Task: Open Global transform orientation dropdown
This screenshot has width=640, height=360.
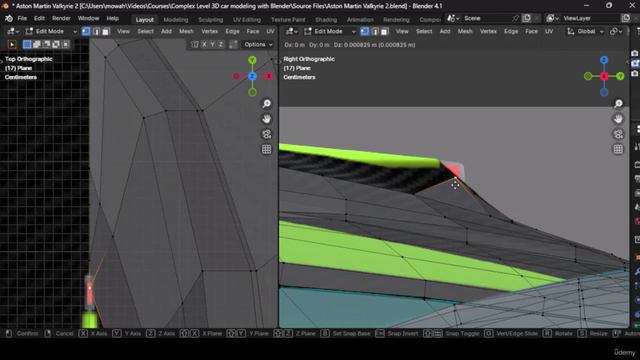Action: [586, 31]
